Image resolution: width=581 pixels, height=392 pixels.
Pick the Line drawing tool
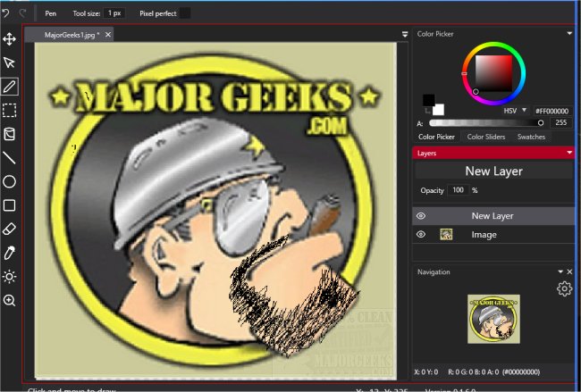click(10, 158)
